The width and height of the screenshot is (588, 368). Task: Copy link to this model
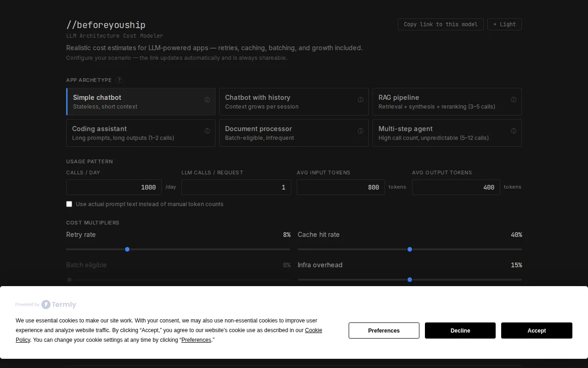tap(441, 24)
